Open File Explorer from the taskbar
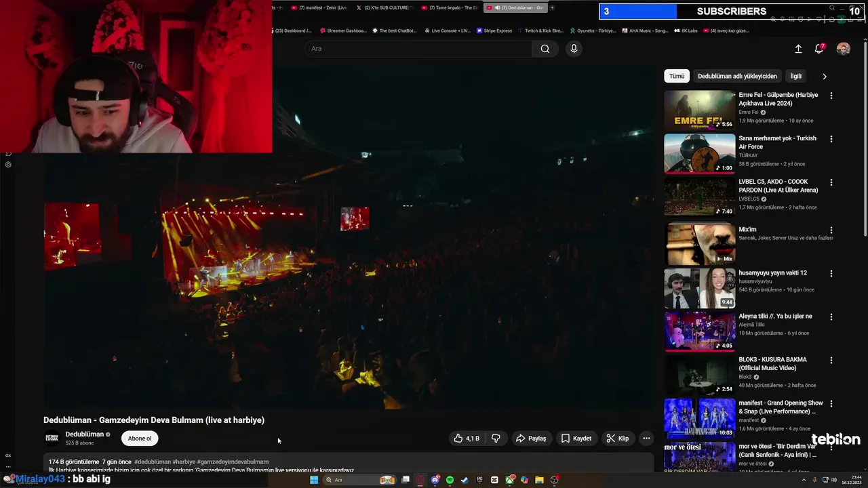868x488 pixels. coord(539,480)
